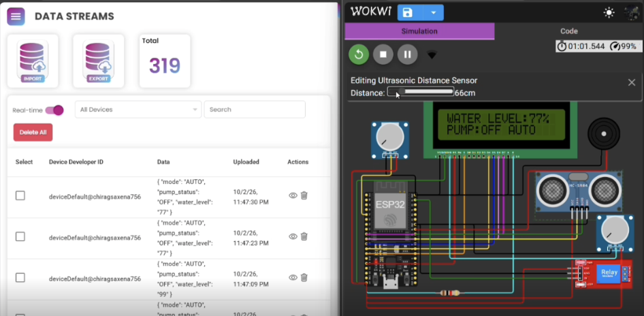
Task: View the 11:47:23 PM record eye icon
Action: (x=293, y=236)
